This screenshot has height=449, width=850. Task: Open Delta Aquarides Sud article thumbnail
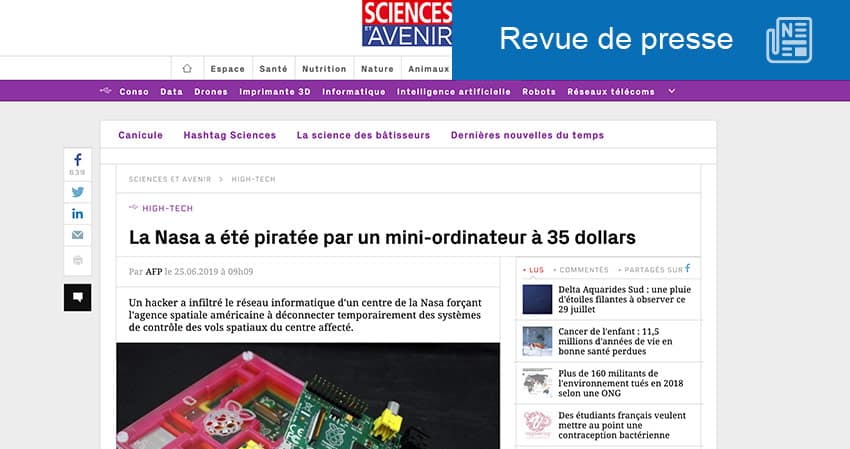[x=537, y=299]
